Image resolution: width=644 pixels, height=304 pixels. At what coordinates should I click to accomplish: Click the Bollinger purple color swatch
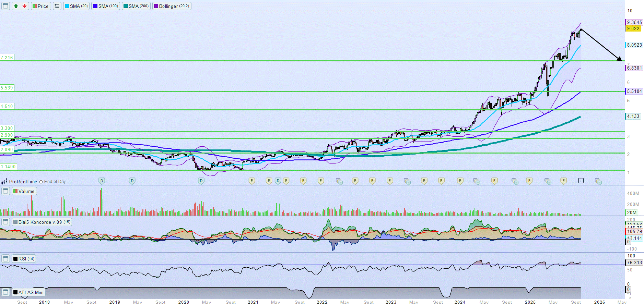[156, 6]
